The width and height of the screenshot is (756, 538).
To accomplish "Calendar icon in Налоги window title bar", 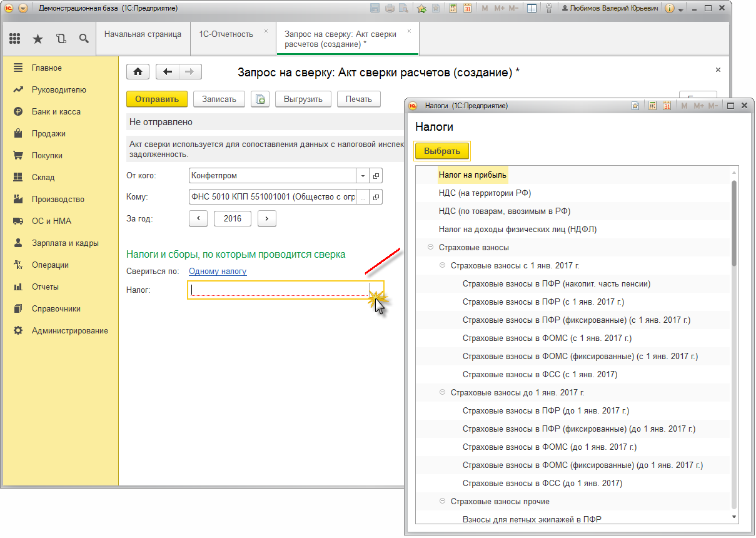I will click(667, 106).
